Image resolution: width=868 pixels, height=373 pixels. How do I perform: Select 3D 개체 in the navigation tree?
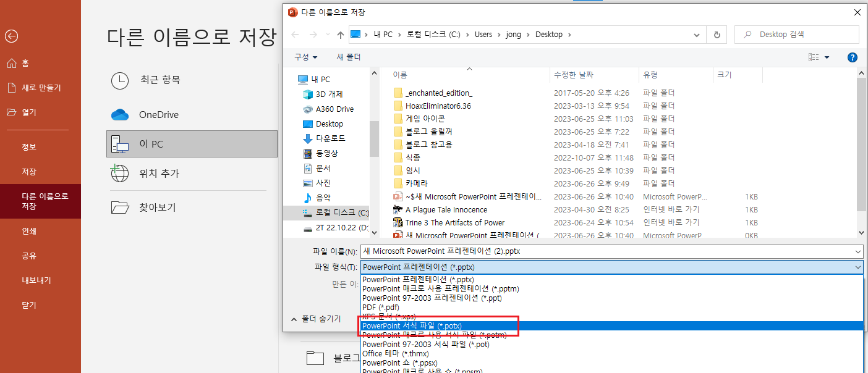329,94
